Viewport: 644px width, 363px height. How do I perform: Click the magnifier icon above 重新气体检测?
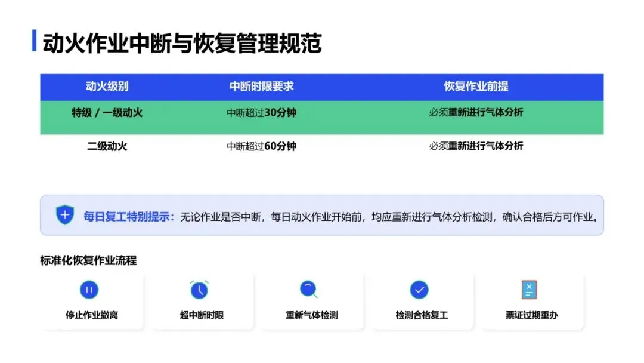pos(308,290)
